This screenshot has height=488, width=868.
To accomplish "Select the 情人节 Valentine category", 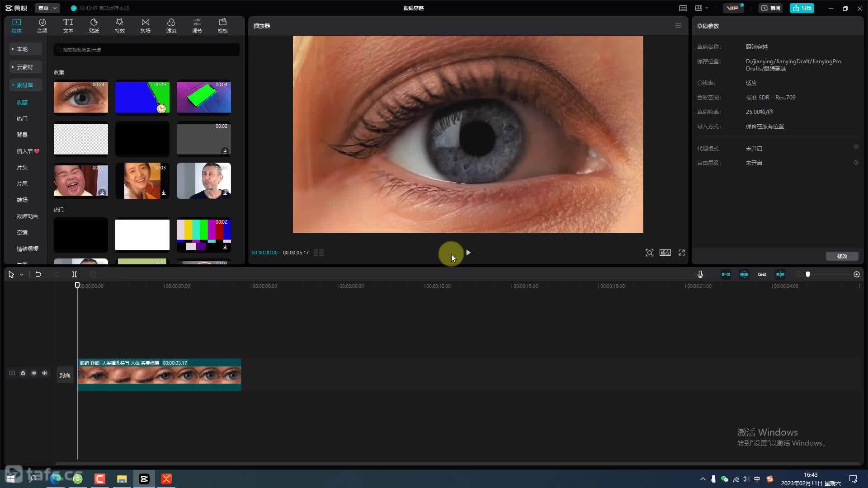I will coord(28,151).
